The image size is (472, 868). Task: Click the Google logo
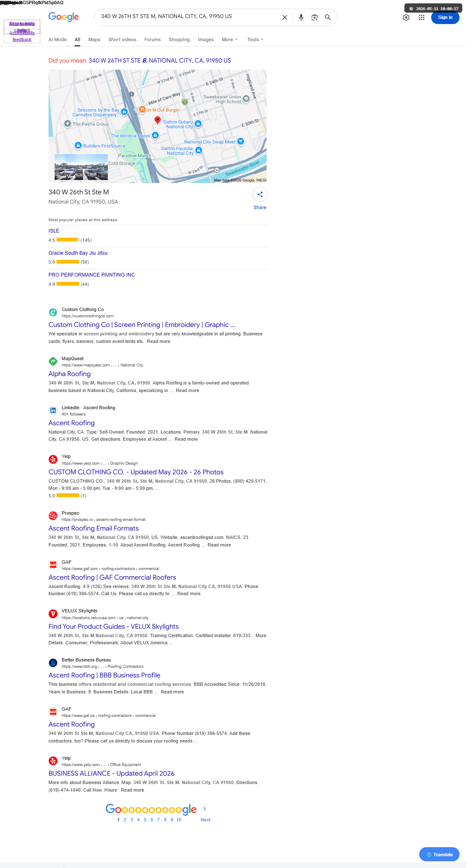click(63, 17)
